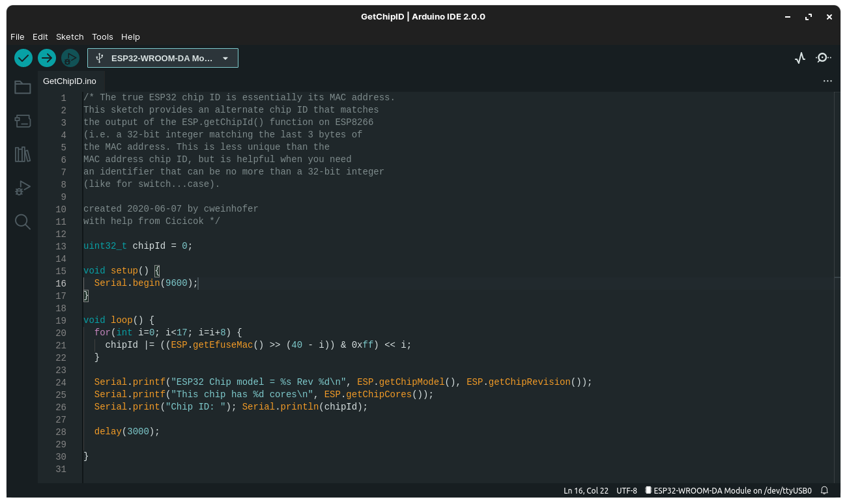Click the notifications bell in status bar

coord(824,490)
